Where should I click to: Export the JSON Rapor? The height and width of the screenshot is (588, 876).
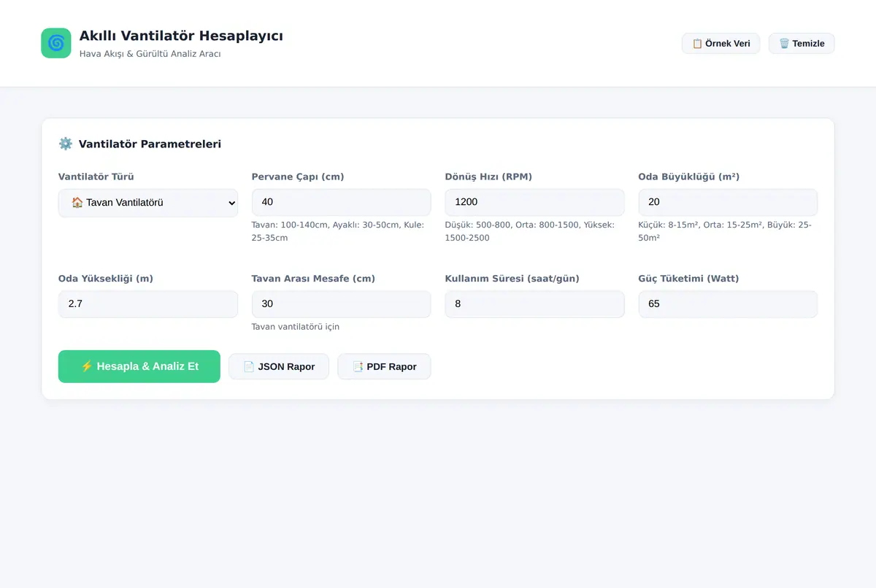pos(279,366)
